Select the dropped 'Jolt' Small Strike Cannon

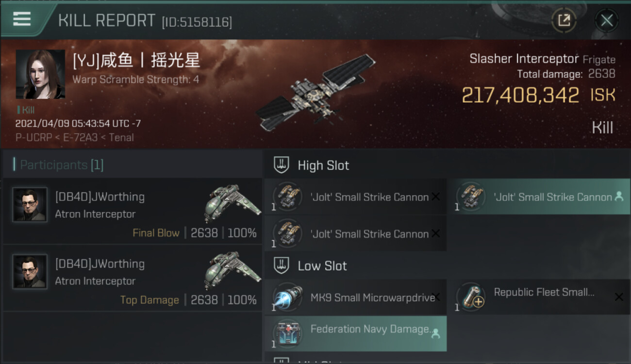(x=538, y=197)
